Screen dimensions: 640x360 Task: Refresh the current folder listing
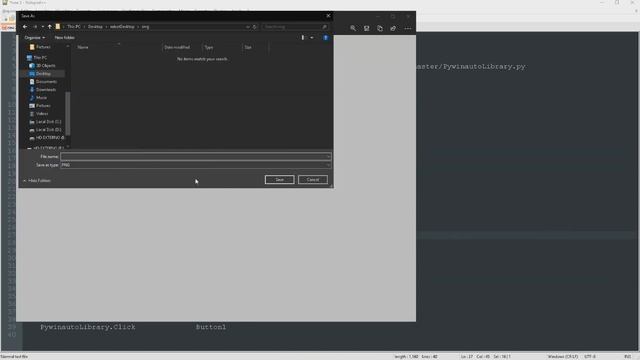click(x=254, y=27)
